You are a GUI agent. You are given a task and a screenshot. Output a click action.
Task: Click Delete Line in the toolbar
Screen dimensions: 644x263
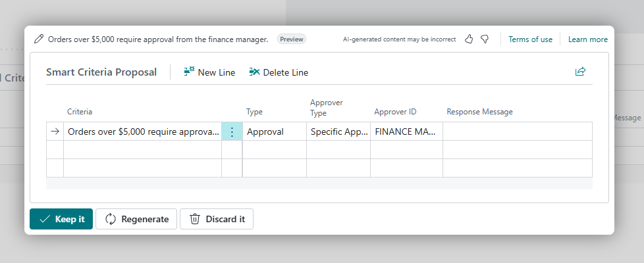279,72
